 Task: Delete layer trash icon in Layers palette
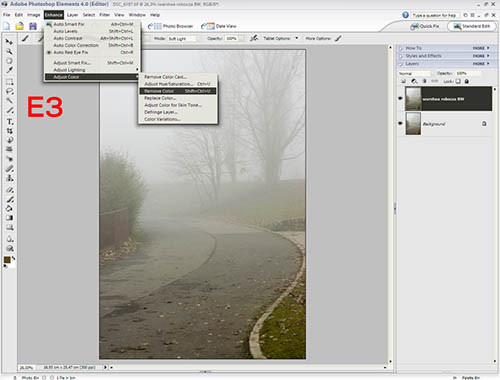(x=424, y=81)
